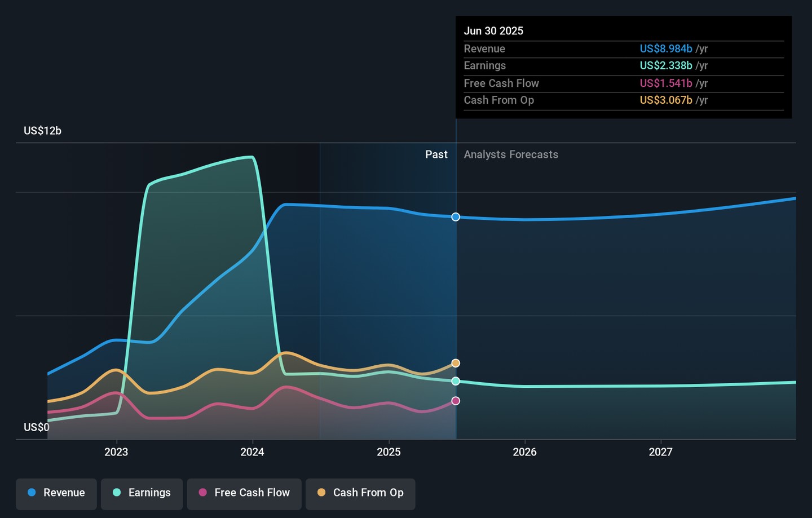This screenshot has width=812, height=518.
Task: Select the 2026 x-axis label
Action: click(524, 452)
